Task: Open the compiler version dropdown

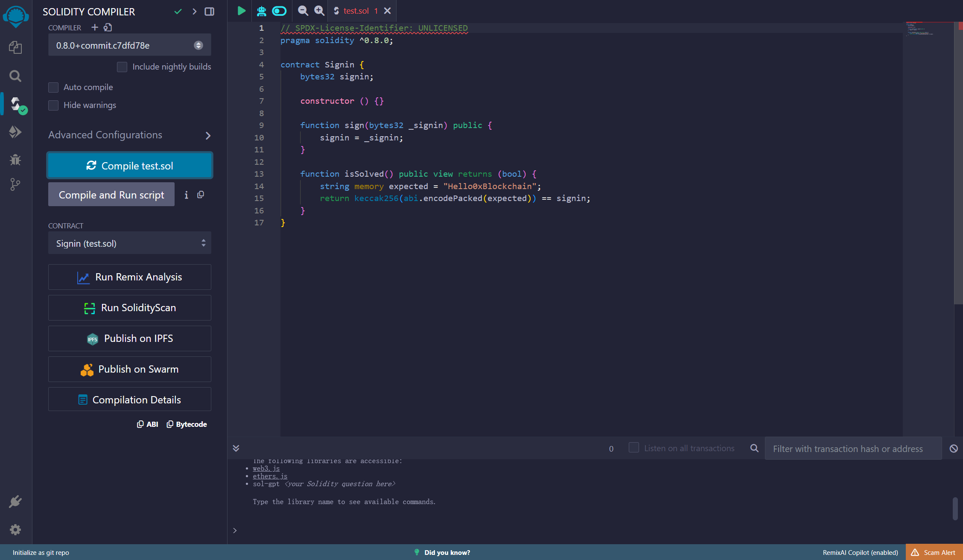Action: tap(130, 45)
